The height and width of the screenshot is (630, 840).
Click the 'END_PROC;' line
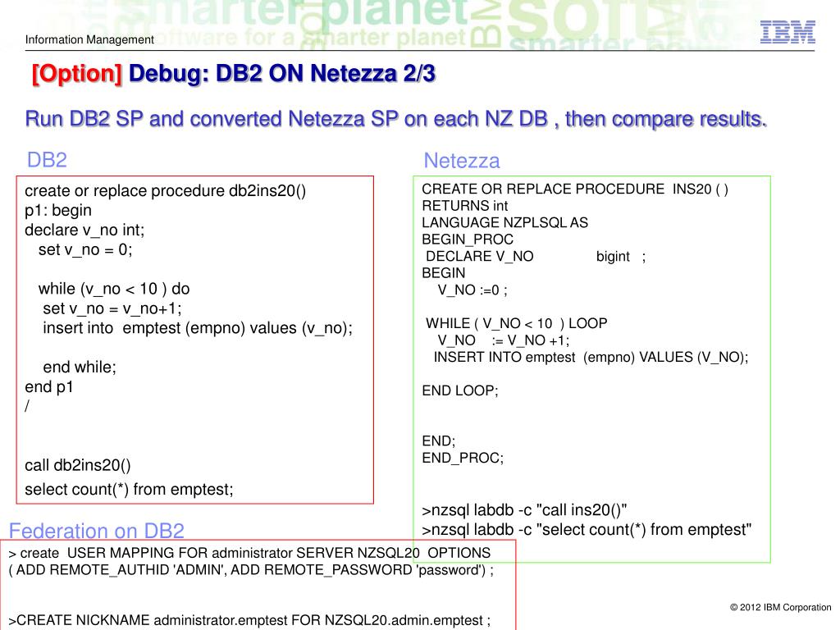463,458
